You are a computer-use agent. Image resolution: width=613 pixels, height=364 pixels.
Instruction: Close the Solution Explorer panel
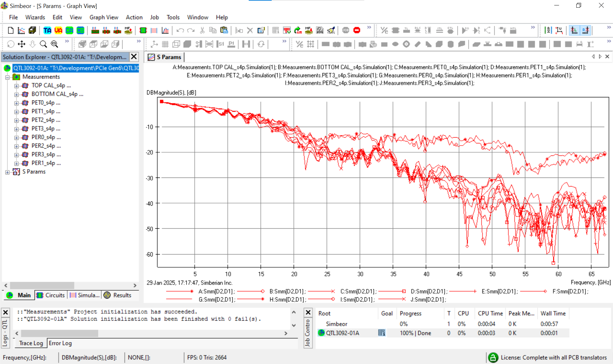[x=134, y=57]
